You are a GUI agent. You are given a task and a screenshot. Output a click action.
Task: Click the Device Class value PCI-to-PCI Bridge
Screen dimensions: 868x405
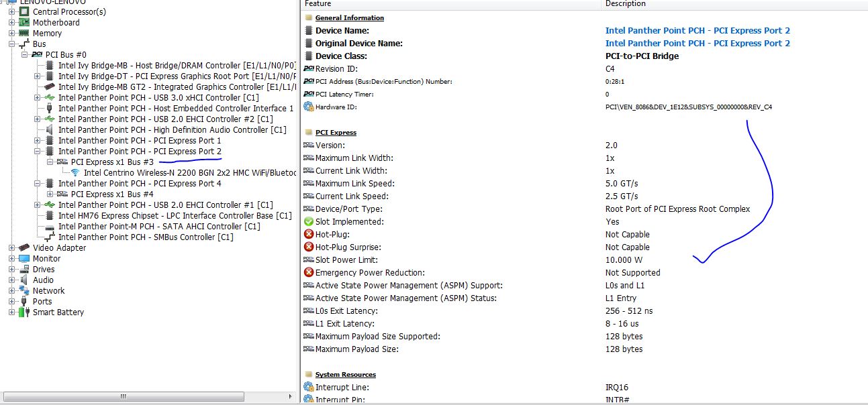point(642,56)
